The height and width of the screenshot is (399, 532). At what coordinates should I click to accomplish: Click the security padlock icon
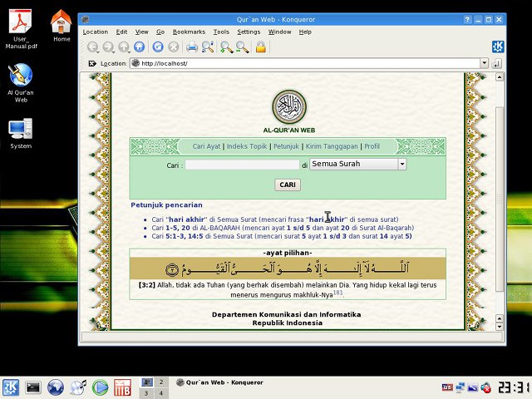point(260,47)
